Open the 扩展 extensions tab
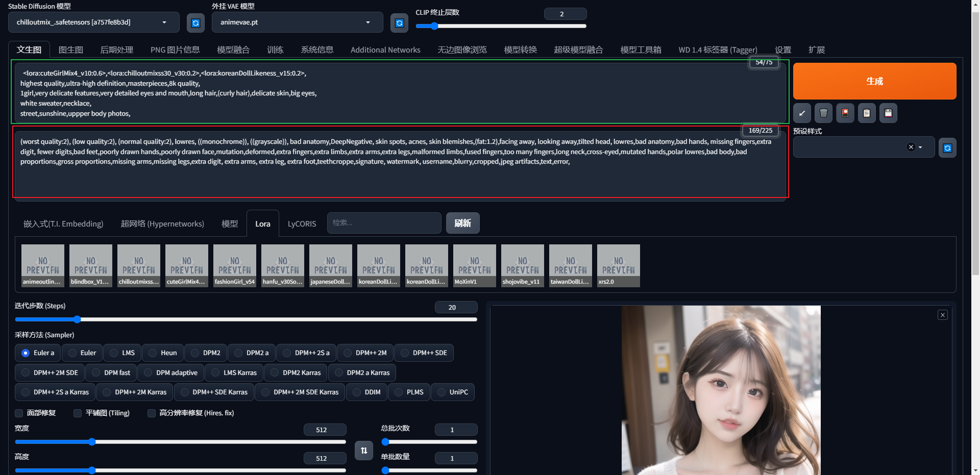This screenshot has width=980, height=475. (x=817, y=50)
